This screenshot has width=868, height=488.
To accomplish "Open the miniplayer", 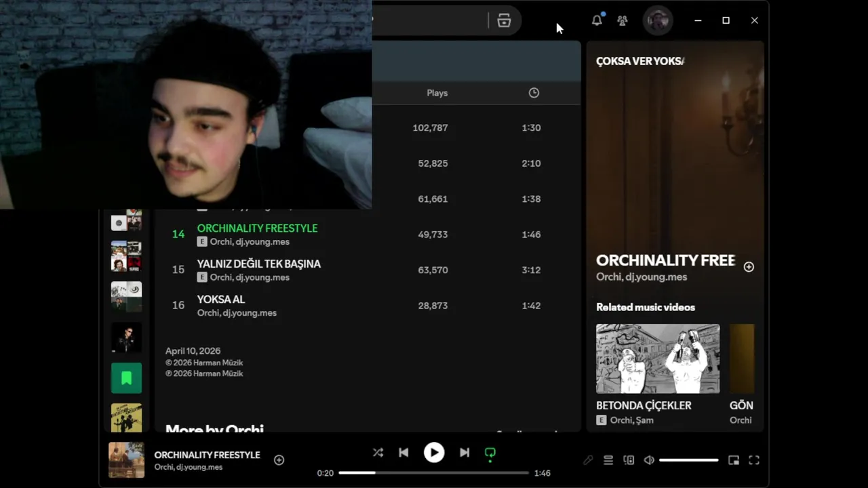I will (x=734, y=460).
